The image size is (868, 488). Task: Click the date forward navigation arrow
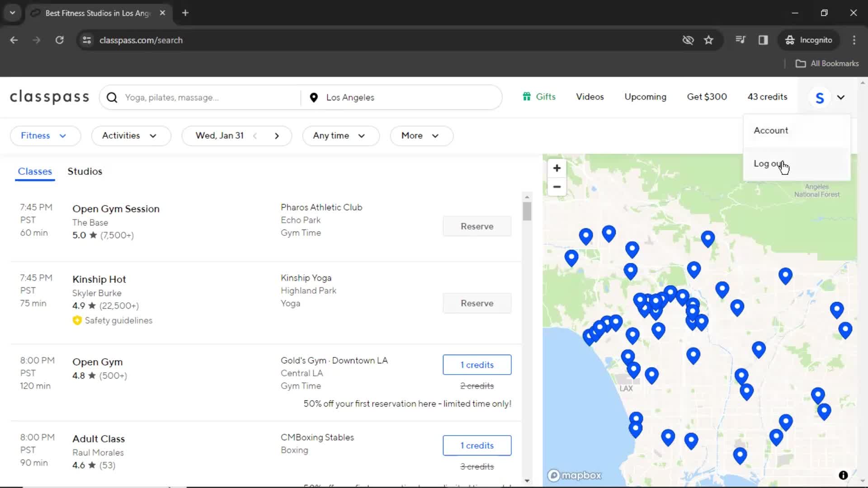(276, 135)
